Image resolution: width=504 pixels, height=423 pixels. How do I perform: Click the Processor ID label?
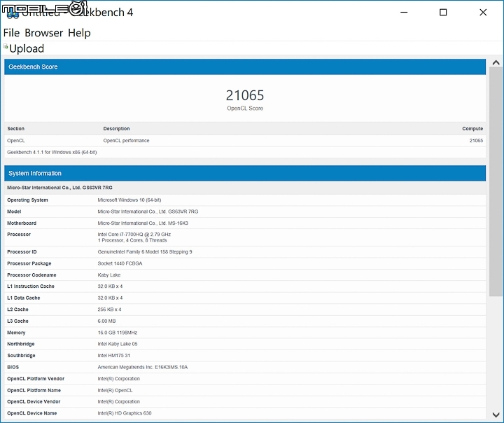(22, 252)
